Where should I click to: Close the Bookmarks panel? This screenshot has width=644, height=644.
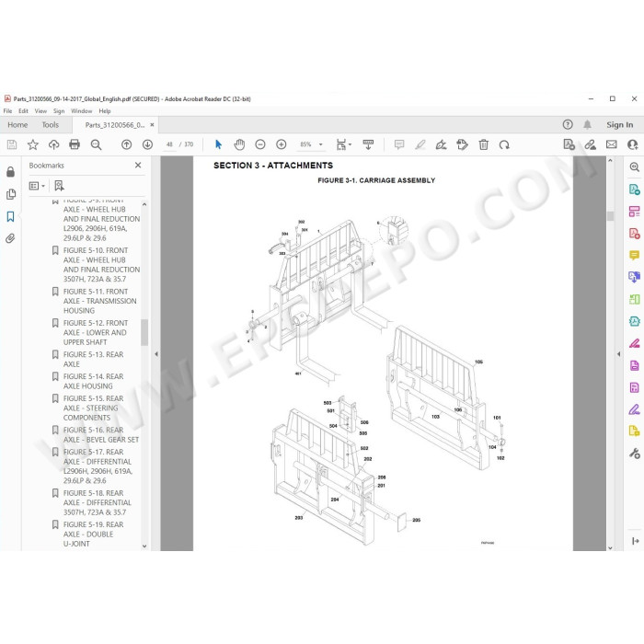(x=138, y=165)
